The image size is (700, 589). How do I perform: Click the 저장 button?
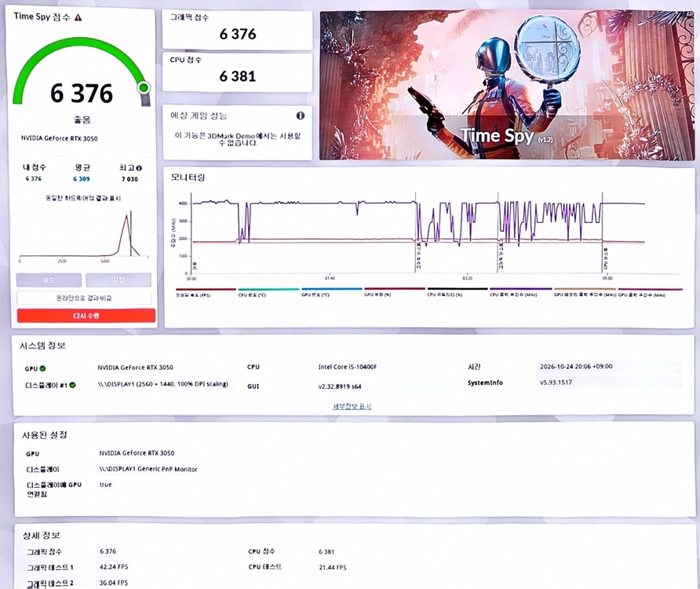[x=118, y=280]
